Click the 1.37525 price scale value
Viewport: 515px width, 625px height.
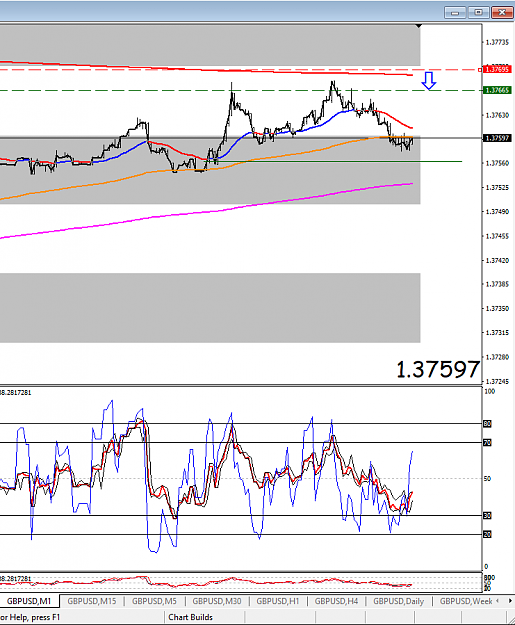(x=497, y=187)
